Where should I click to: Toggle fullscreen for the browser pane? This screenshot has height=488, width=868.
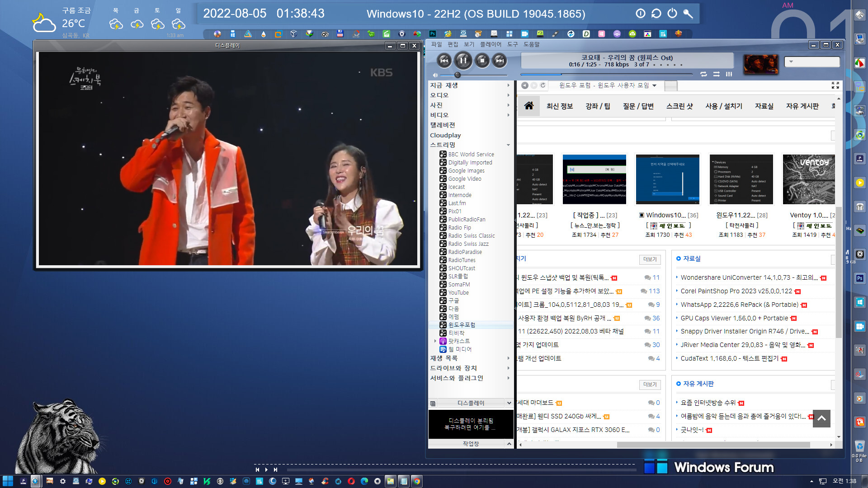click(835, 85)
